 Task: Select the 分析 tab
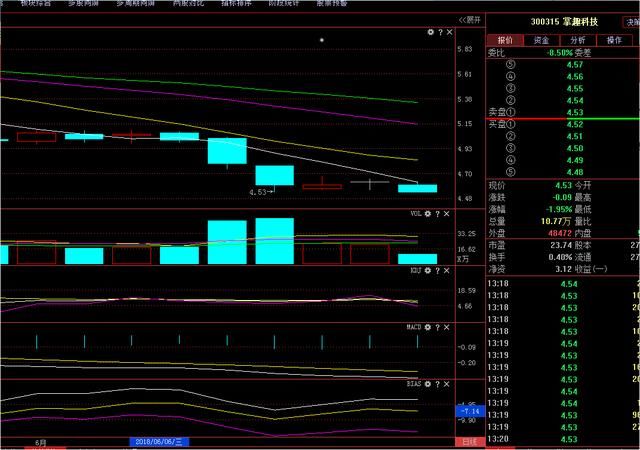click(576, 40)
